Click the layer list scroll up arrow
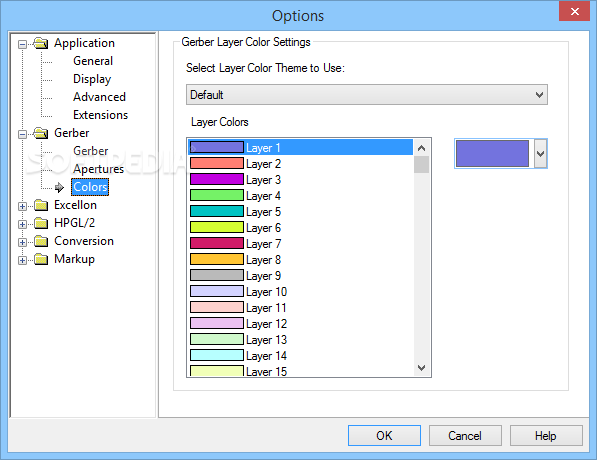 coord(421,148)
